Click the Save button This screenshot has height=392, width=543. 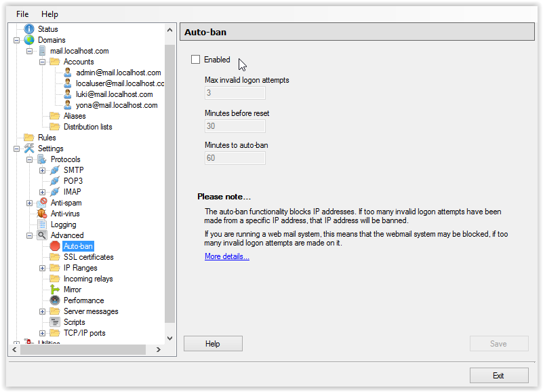[499, 343]
